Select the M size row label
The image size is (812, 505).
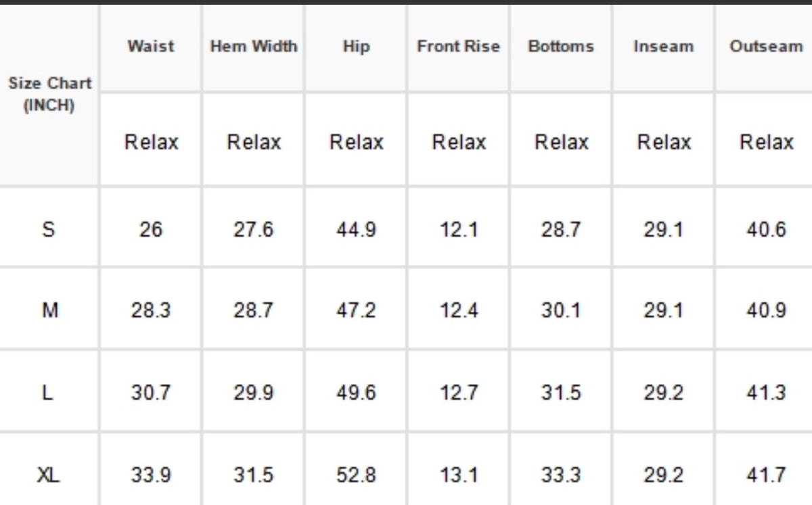click(x=49, y=310)
